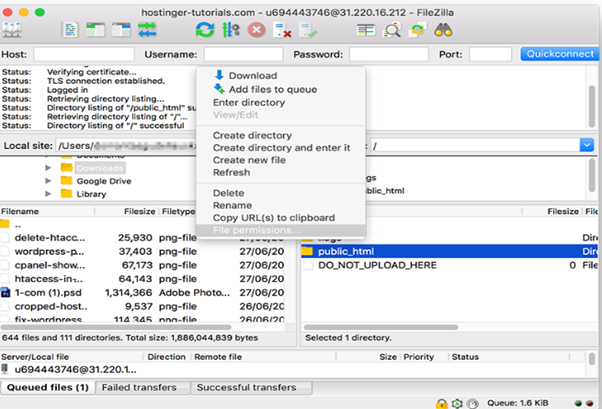Switch to the Failed transfers tab
Screen dimensions: 602x409
[139, 387]
